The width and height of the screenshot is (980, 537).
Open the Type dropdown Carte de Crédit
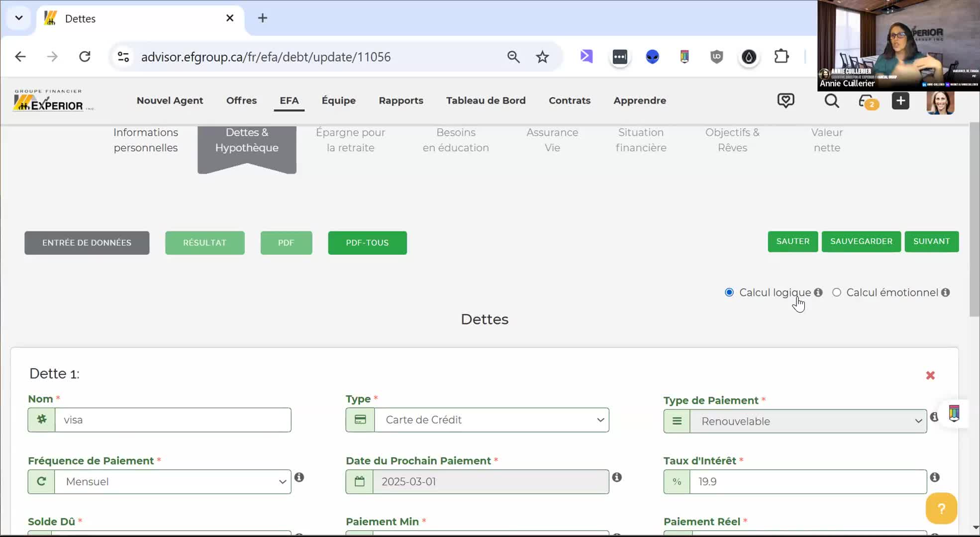click(491, 420)
